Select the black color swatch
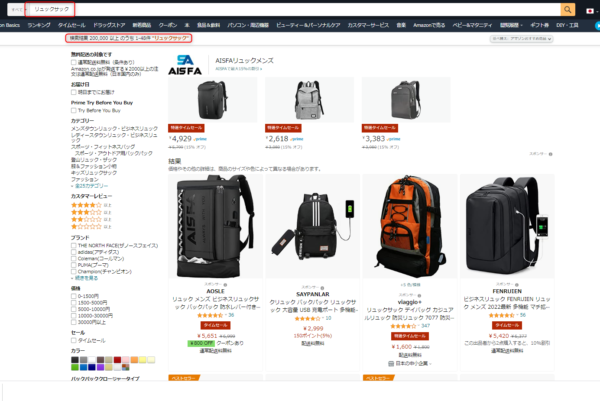The width and height of the screenshot is (600, 401). 75,360
